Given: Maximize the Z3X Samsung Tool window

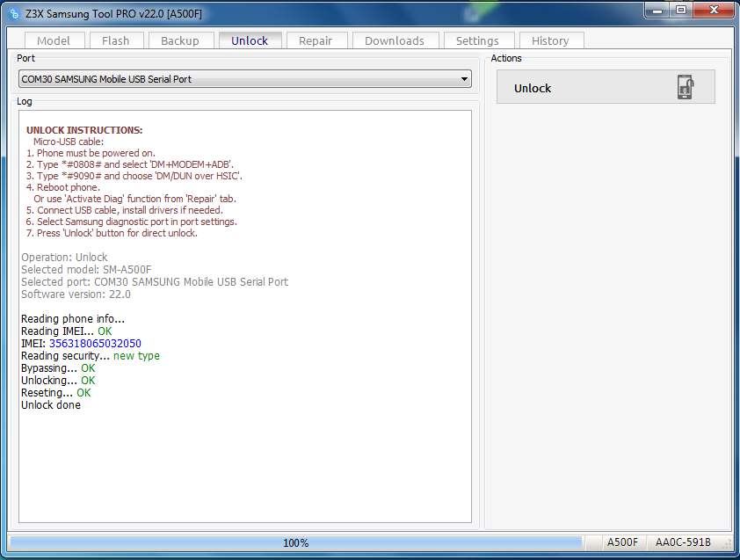Looking at the screenshot, I should click(x=681, y=10).
